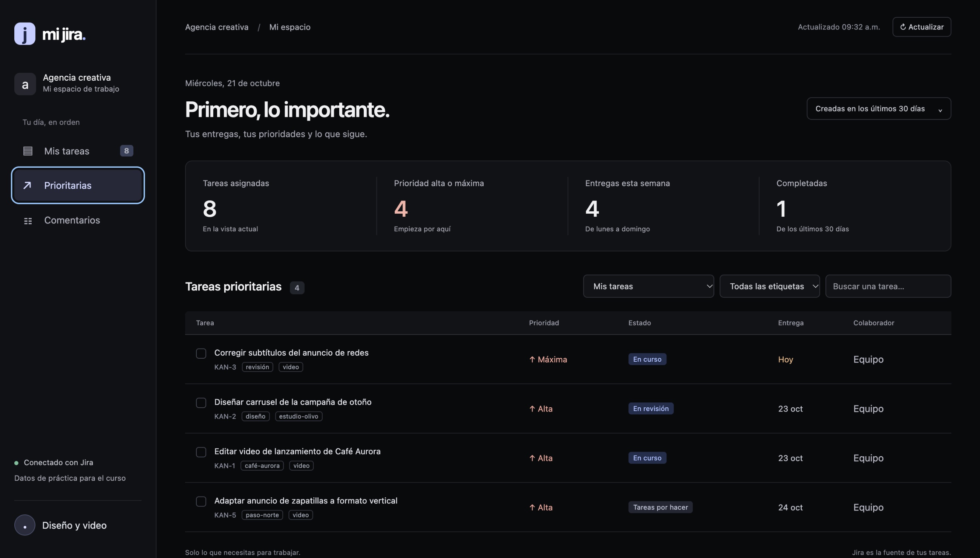The height and width of the screenshot is (558, 980).
Task: Click the En curso status of KAN-1
Action: tap(647, 459)
